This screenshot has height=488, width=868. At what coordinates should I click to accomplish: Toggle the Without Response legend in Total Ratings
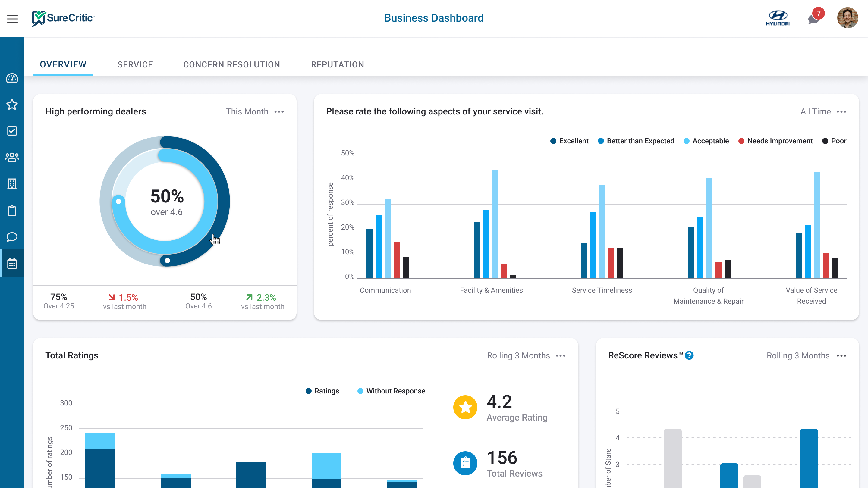click(x=391, y=391)
